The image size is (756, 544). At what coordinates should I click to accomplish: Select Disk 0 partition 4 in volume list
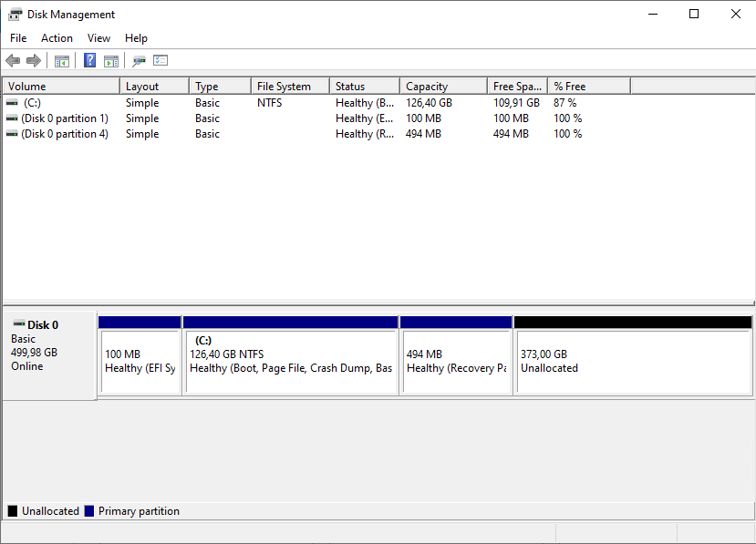pyautogui.click(x=64, y=134)
